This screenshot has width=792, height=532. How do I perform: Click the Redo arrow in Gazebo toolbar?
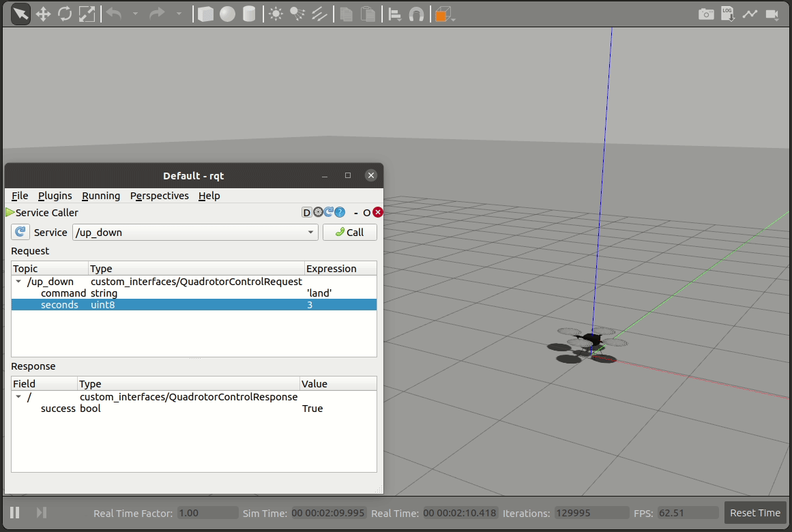click(157, 14)
